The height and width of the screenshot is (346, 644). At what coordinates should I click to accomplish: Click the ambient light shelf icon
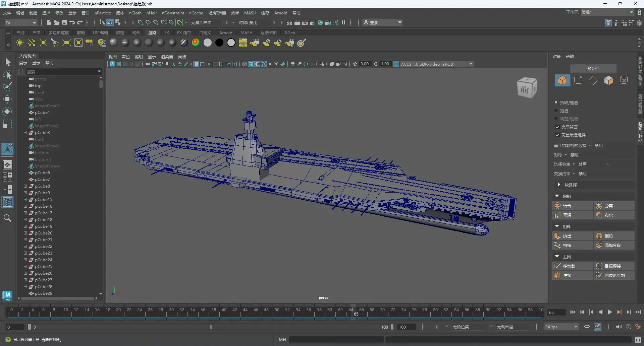pos(20,43)
